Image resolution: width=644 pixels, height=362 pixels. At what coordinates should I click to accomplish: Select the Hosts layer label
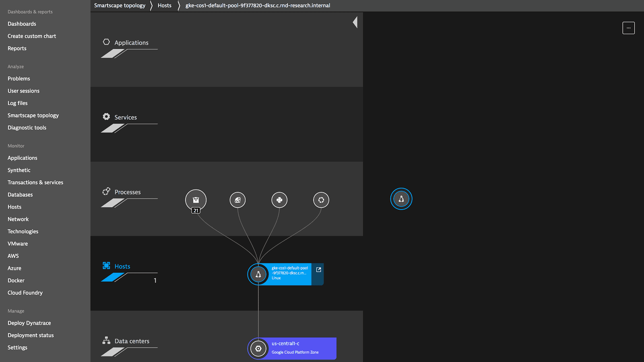[x=122, y=266]
